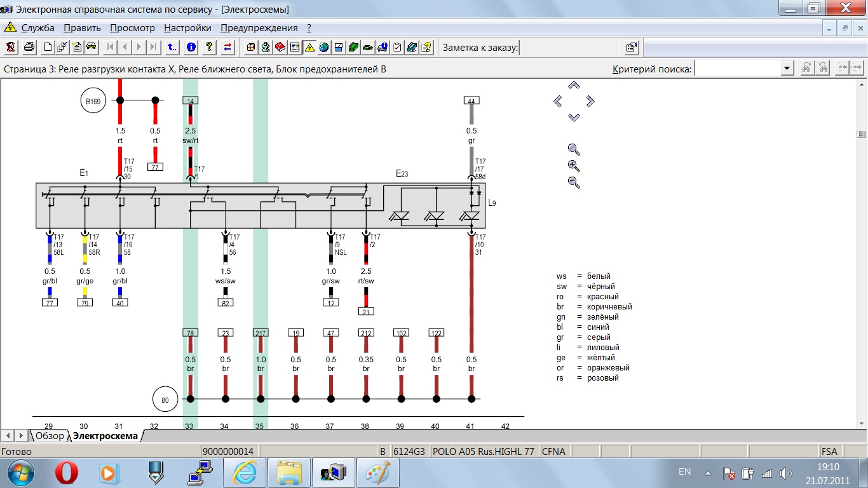Click wire reference box 217
The width and height of the screenshot is (868, 488).
261,332
